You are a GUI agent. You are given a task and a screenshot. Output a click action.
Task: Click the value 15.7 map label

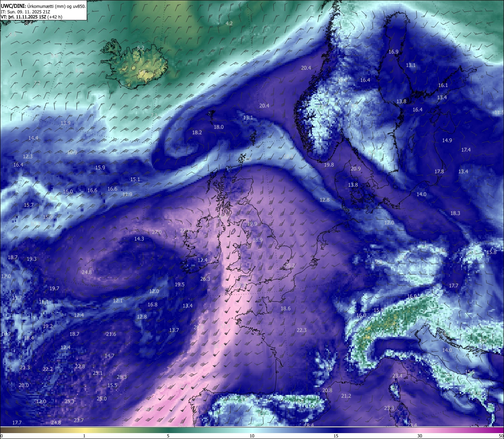coord(28,205)
